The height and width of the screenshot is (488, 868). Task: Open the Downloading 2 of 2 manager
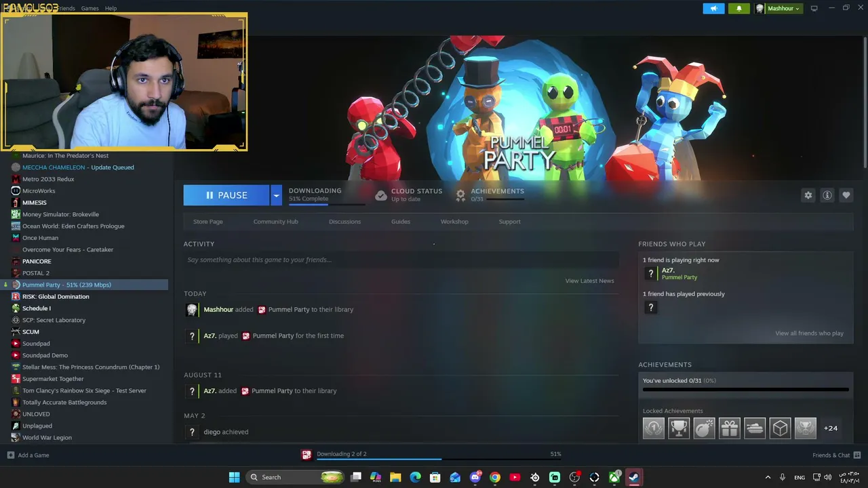tap(341, 454)
